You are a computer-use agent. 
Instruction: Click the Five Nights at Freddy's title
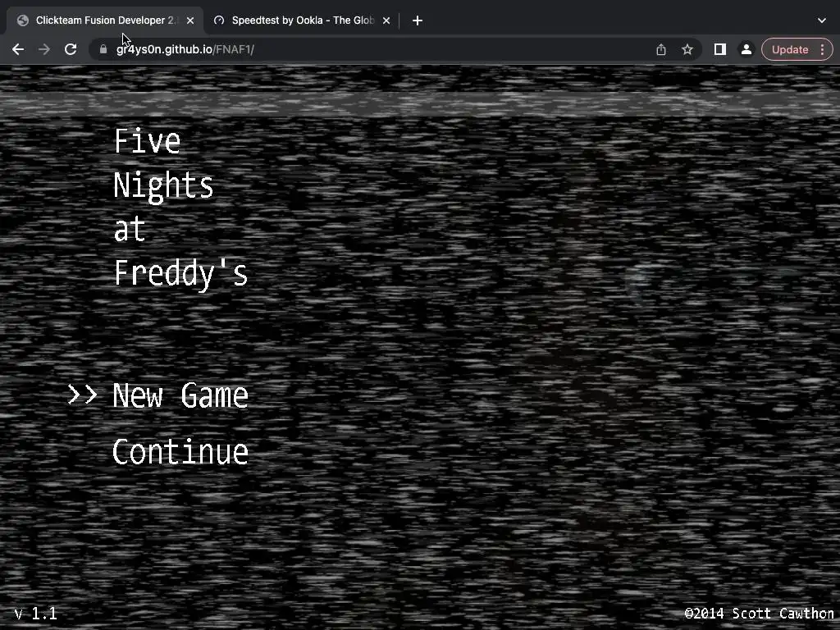click(180, 208)
